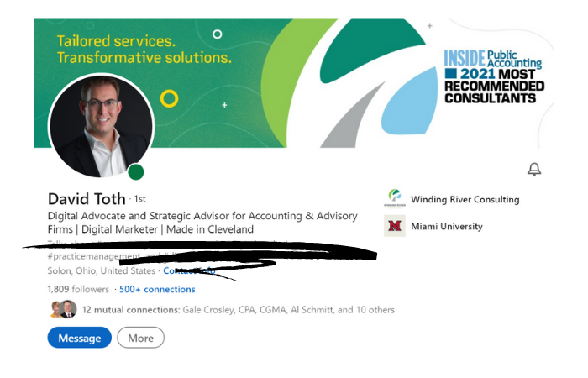Click the 1st degree connection badge
588x378 pixels.
pyautogui.click(x=140, y=199)
